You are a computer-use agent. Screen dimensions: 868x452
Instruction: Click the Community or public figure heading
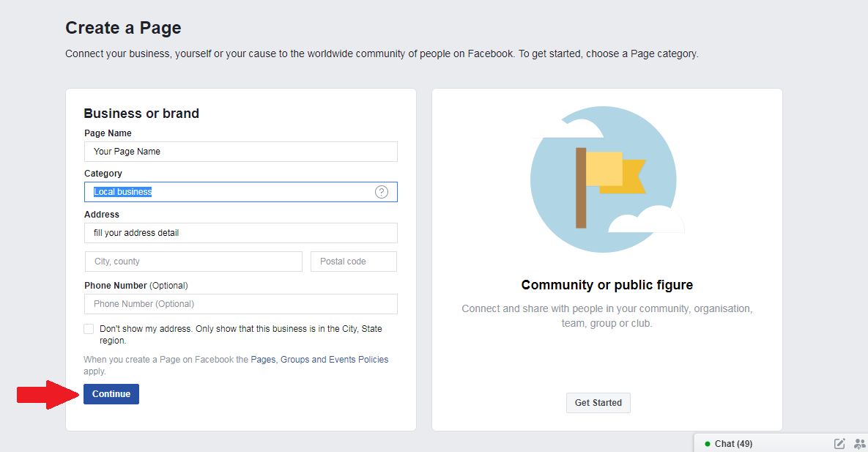607,285
